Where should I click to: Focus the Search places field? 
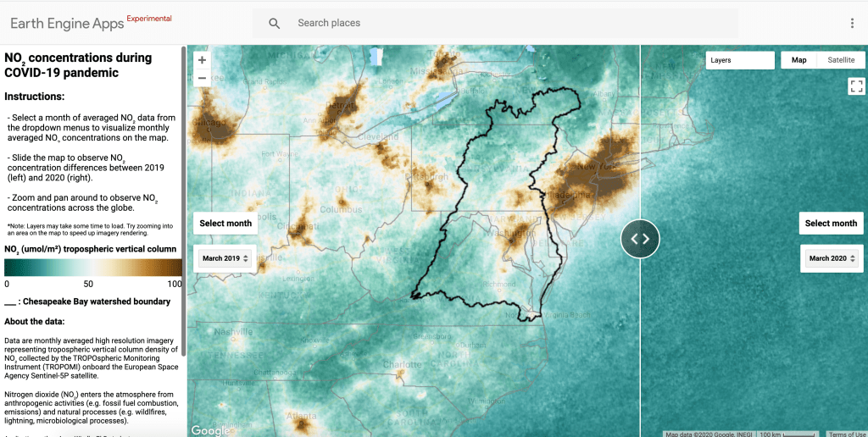tap(509, 23)
